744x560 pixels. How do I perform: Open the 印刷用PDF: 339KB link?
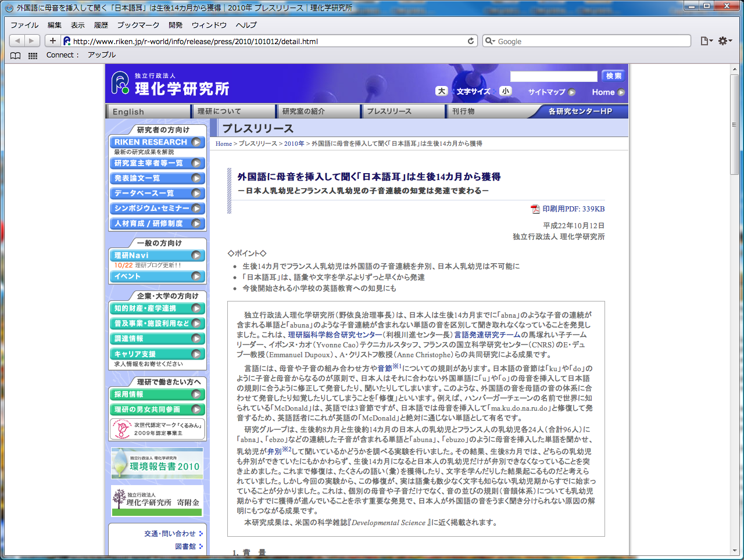pyautogui.click(x=573, y=209)
